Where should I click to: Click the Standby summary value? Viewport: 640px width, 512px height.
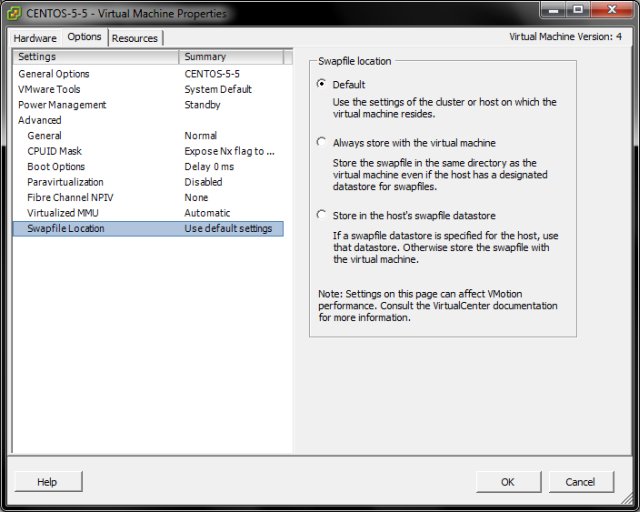point(202,105)
